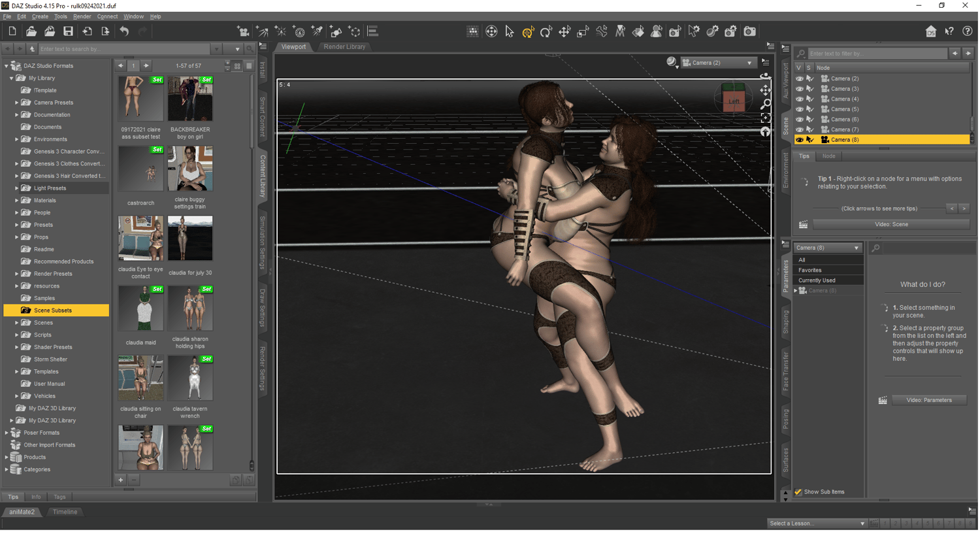Create a new null object from the toolbar

coord(355,31)
